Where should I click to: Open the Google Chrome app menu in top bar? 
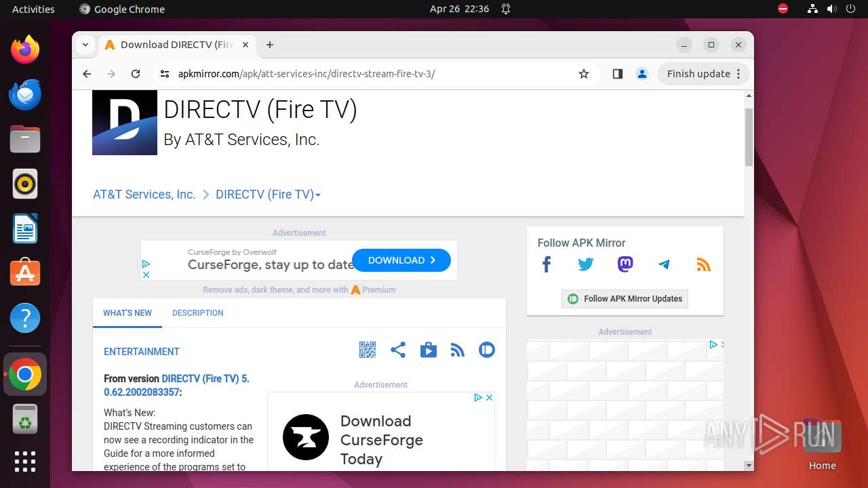pos(122,9)
